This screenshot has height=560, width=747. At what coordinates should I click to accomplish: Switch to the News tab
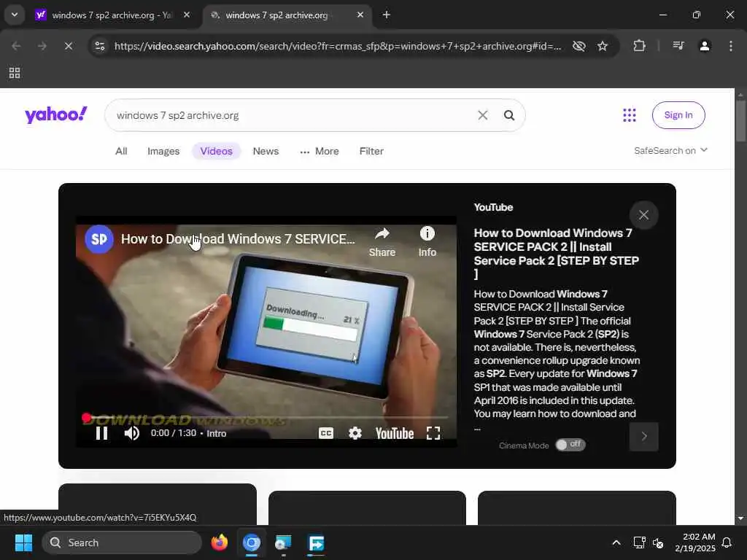[266, 151]
